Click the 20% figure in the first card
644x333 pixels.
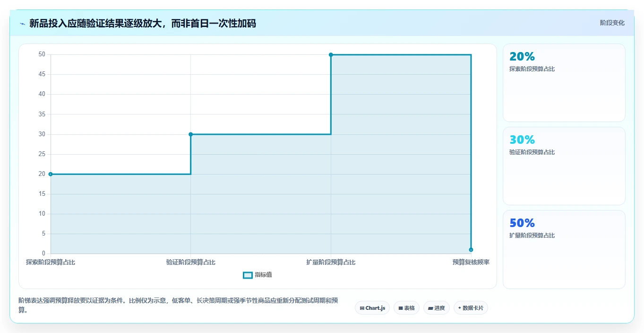click(522, 57)
